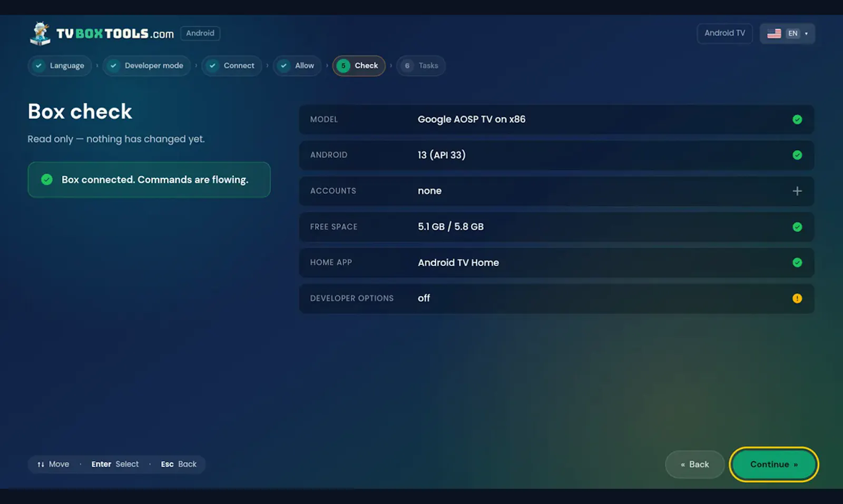This screenshot has width=843, height=504.
Task: Click the Android TV button
Action: click(x=724, y=33)
